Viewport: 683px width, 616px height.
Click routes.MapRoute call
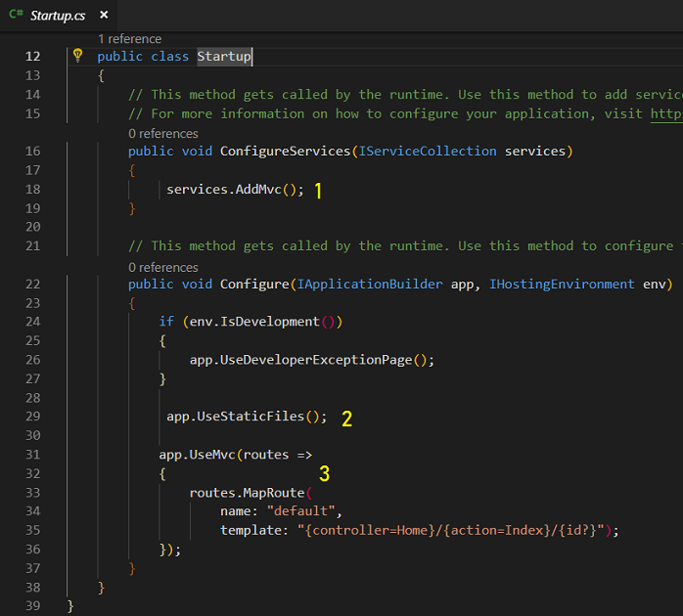pos(247,493)
